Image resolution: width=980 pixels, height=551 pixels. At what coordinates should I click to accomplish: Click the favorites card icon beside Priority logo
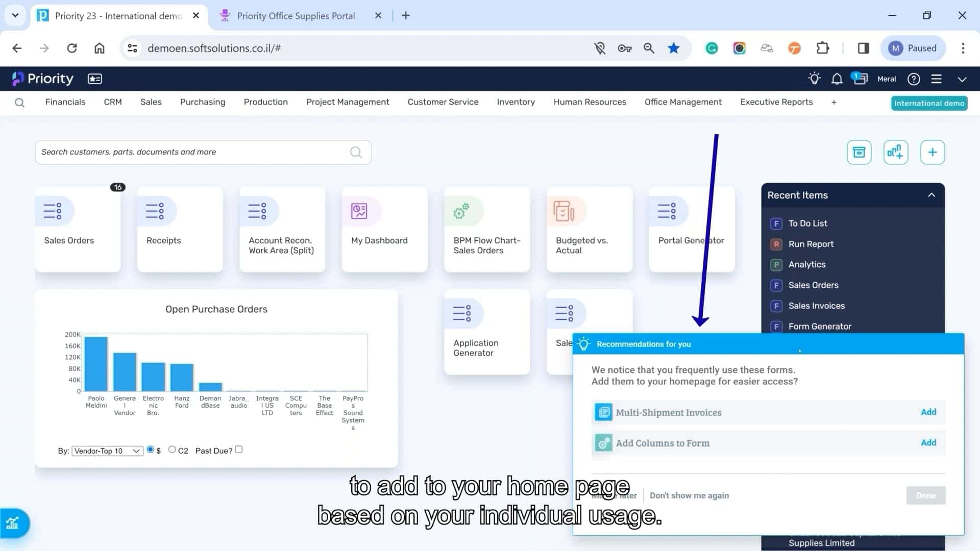(95, 79)
